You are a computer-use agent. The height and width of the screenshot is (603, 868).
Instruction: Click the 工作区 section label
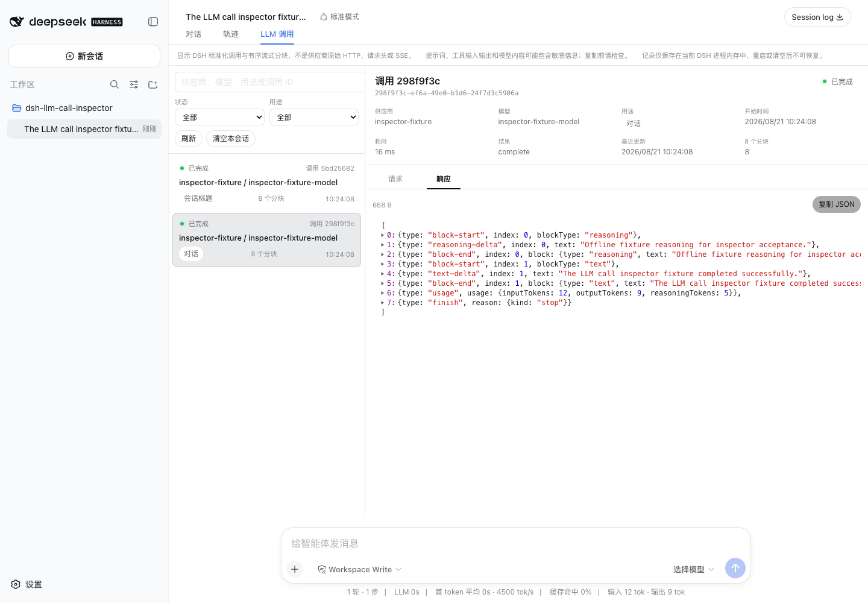pos(22,84)
